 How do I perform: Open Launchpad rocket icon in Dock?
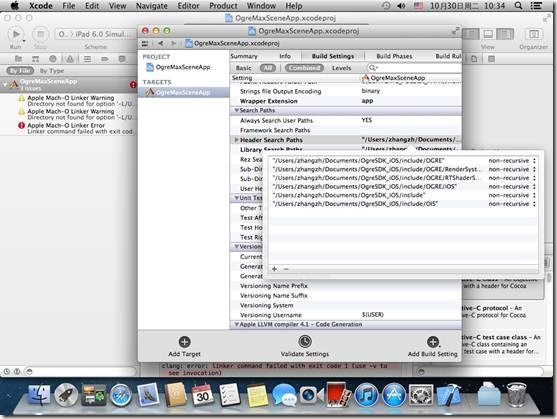click(66, 395)
